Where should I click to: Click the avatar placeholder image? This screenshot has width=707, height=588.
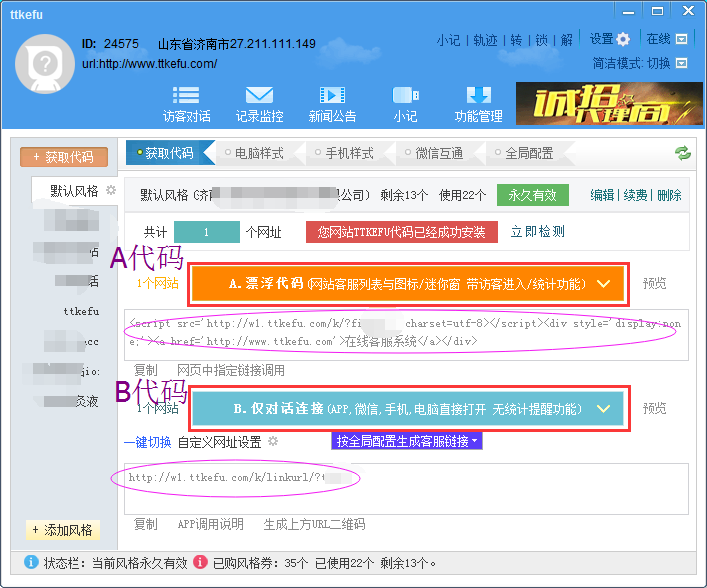(x=45, y=64)
